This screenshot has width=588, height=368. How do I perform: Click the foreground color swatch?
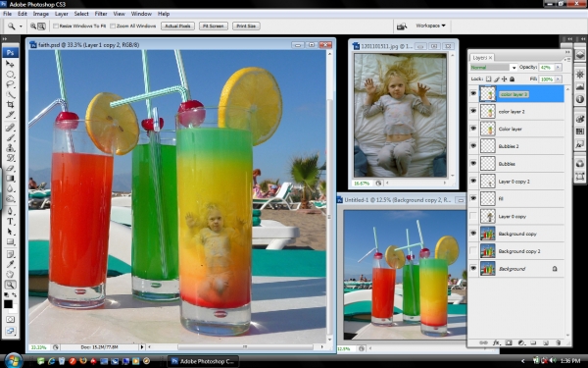[8, 304]
